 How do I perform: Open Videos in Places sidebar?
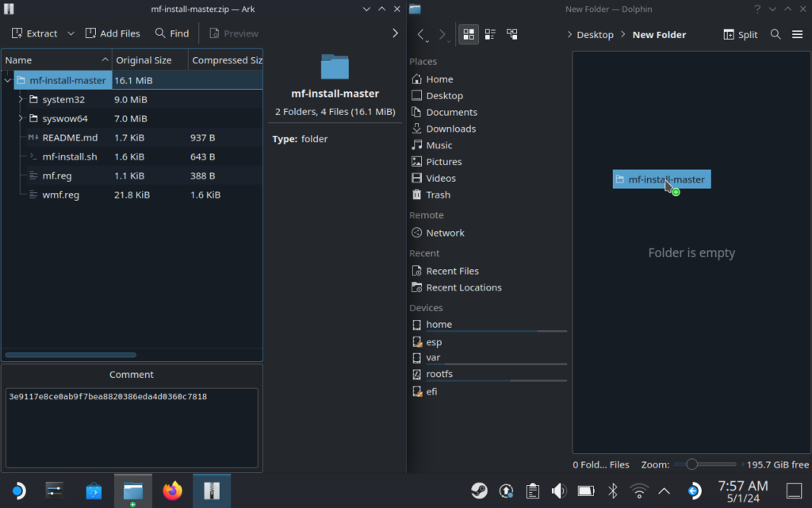[441, 179]
